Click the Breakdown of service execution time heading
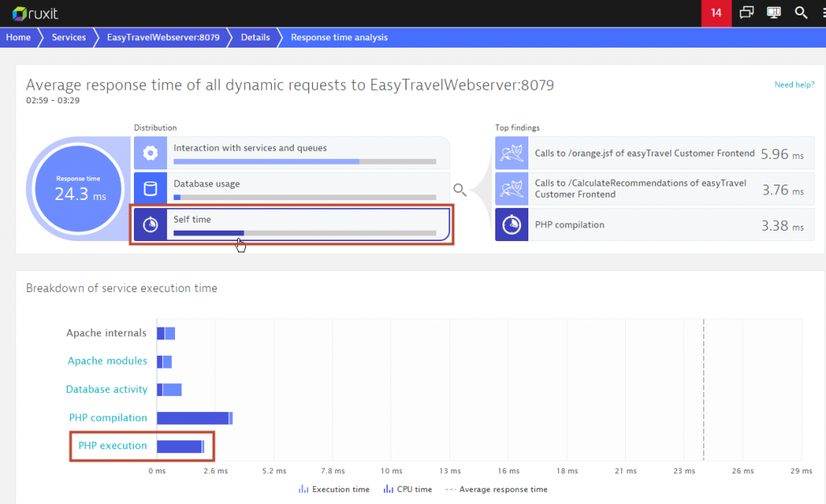The image size is (826, 504). point(122,288)
